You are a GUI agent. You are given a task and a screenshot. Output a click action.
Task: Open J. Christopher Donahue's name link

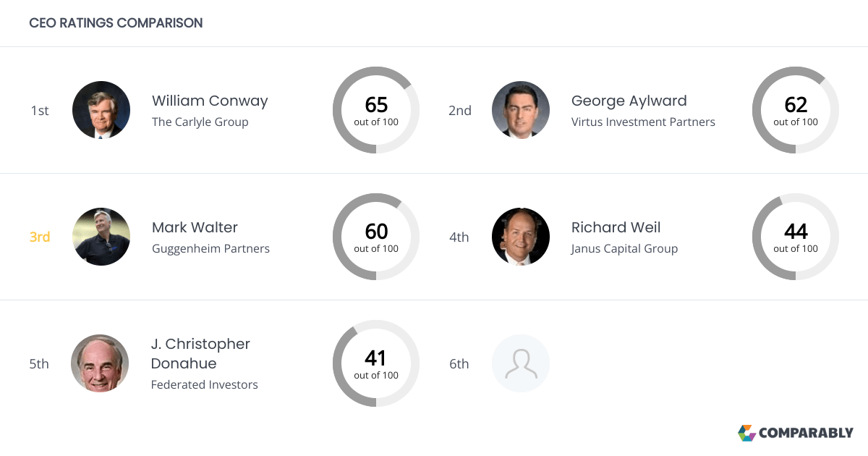coord(200,353)
